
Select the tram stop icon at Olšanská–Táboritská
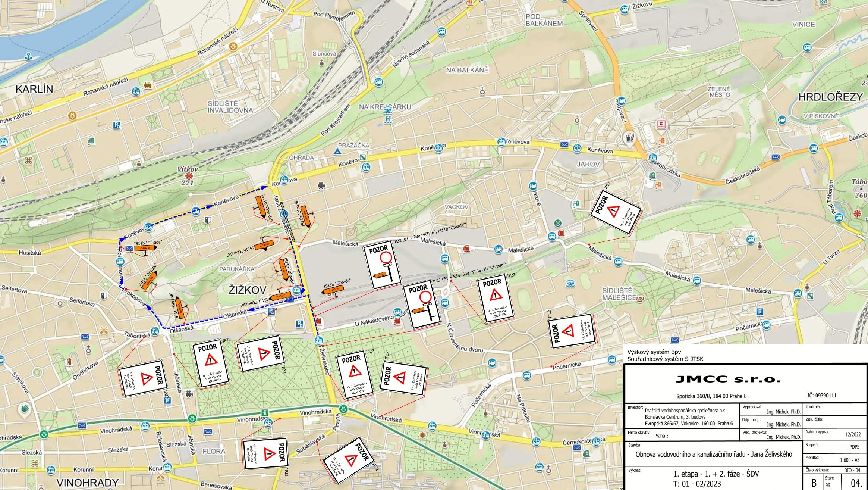154,331
